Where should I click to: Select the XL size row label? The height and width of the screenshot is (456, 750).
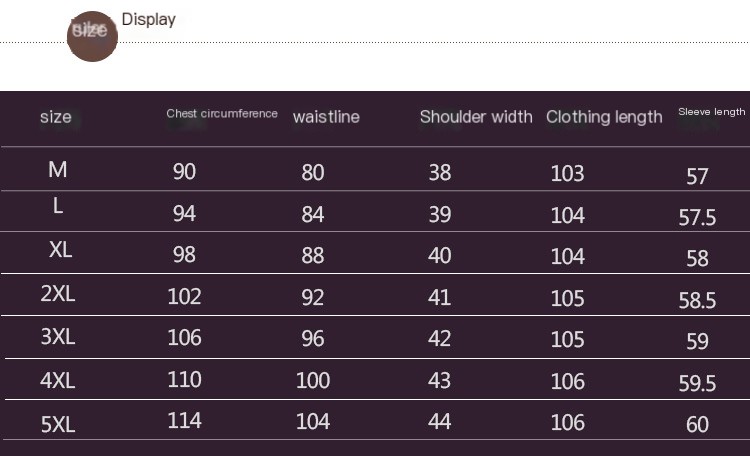(60, 250)
